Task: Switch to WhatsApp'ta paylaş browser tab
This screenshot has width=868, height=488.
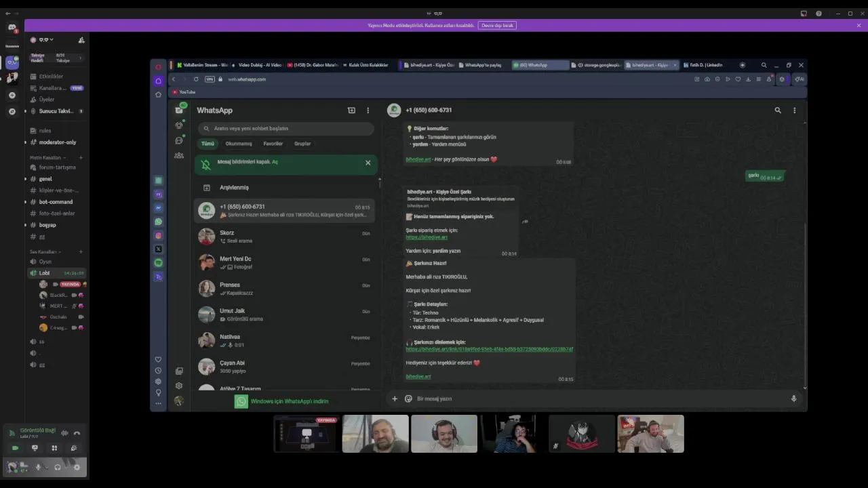Action: [x=483, y=65]
